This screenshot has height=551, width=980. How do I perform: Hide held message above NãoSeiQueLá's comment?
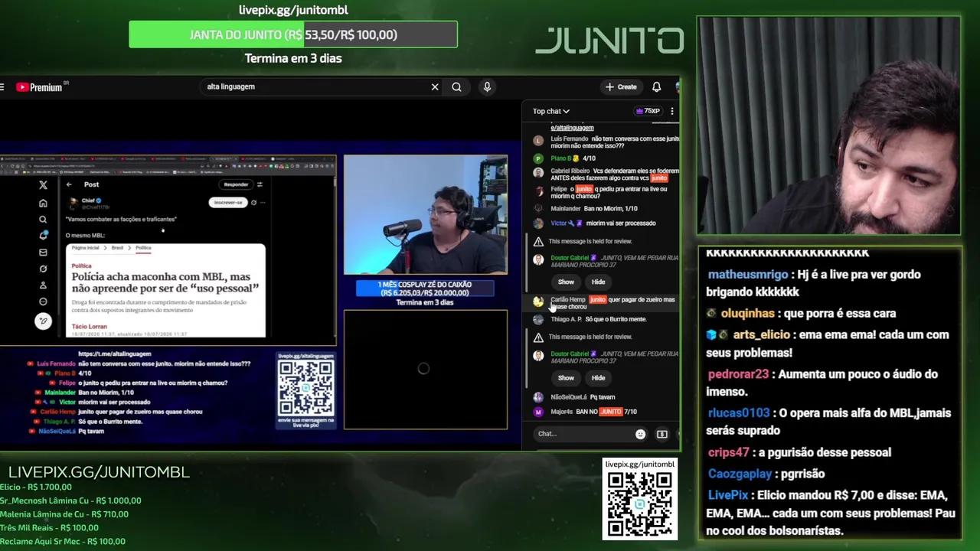598,378
